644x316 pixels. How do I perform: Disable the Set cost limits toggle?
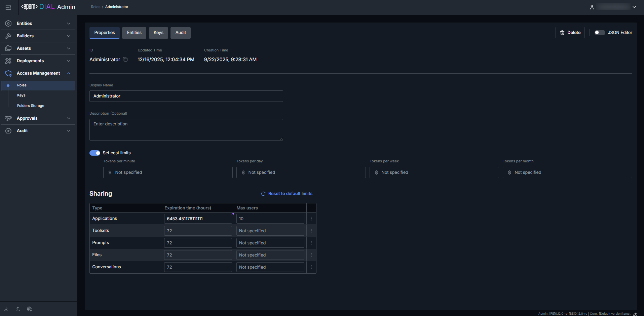pyautogui.click(x=95, y=153)
